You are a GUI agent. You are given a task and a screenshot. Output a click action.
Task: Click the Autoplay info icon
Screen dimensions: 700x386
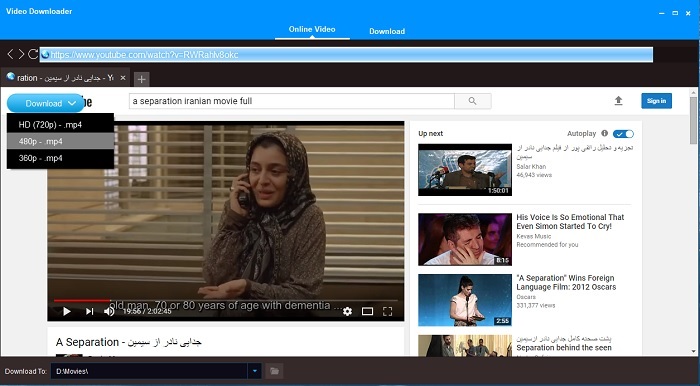[x=604, y=133]
